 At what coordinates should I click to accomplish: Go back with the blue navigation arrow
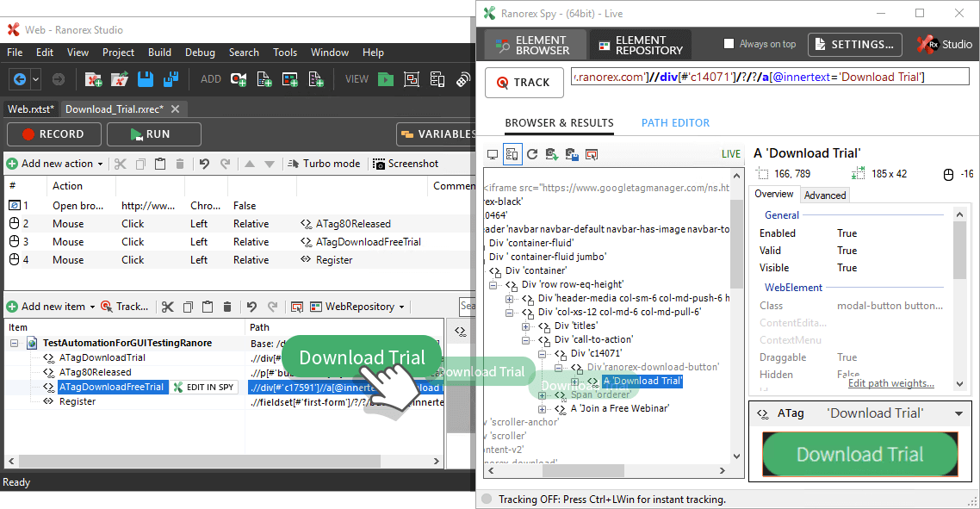[19, 79]
